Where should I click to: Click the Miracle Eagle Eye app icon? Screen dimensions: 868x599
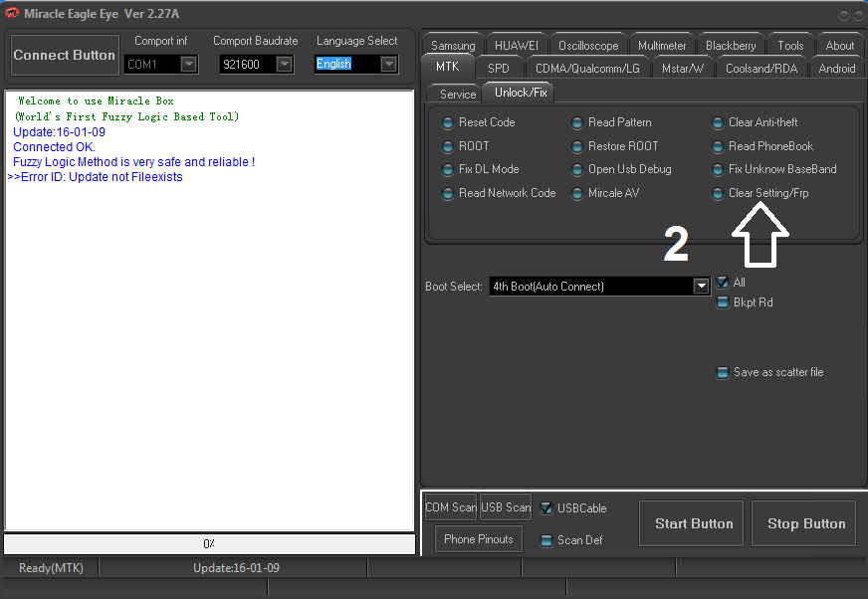click(11, 13)
